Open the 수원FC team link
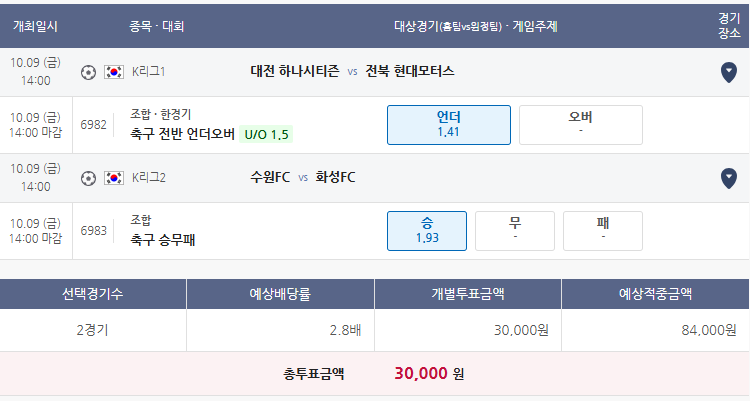 tap(270, 178)
